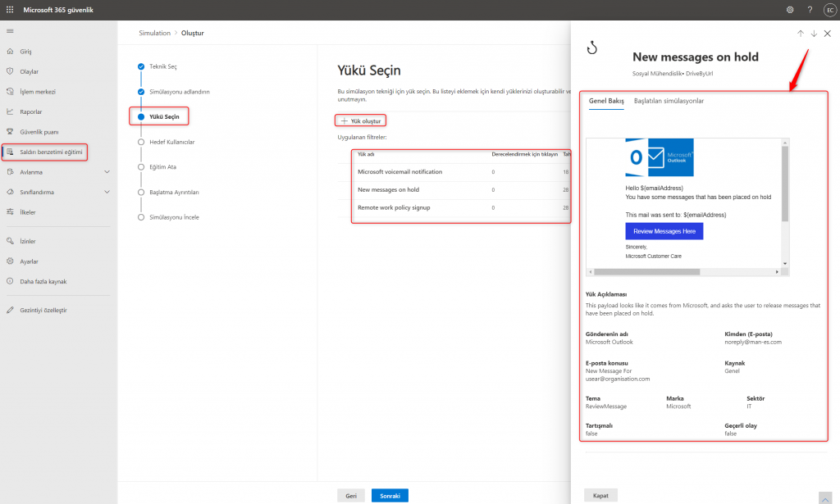Open Raporlar in the sidebar

(x=30, y=111)
